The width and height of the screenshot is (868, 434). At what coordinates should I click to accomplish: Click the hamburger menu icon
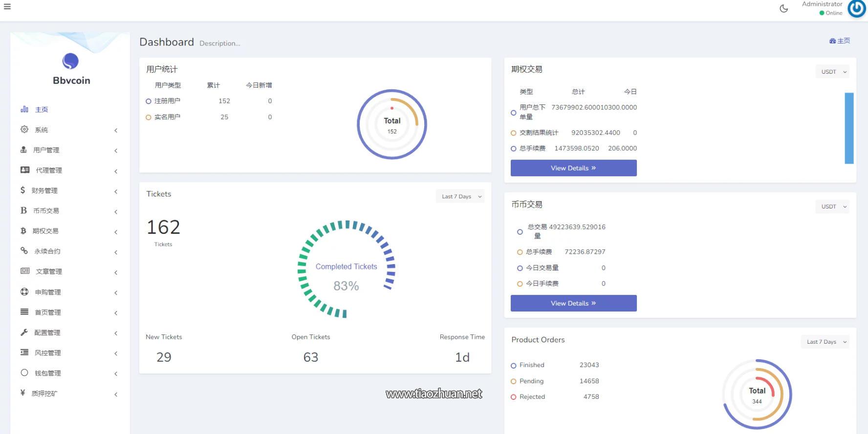pyautogui.click(x=7, y=7)
